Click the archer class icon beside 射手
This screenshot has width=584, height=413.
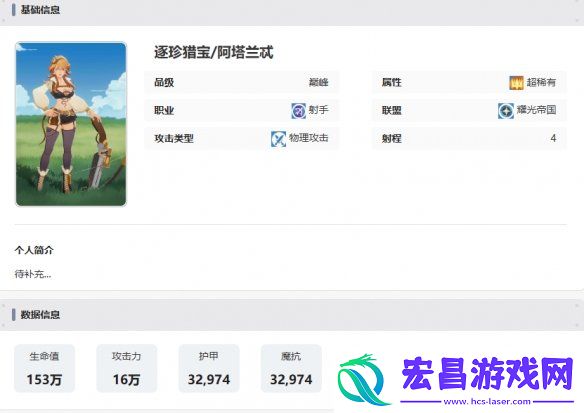[x=298, y=111]
